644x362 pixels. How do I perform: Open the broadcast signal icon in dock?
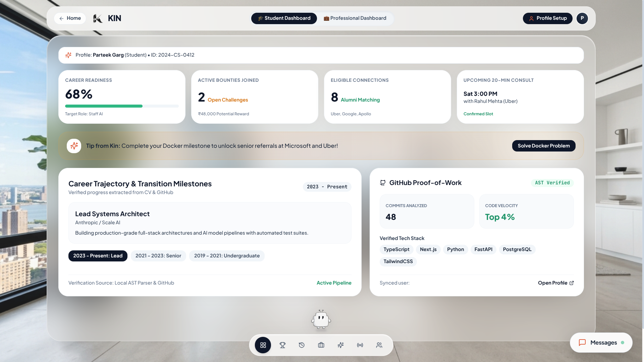click(x=360, y=345)
